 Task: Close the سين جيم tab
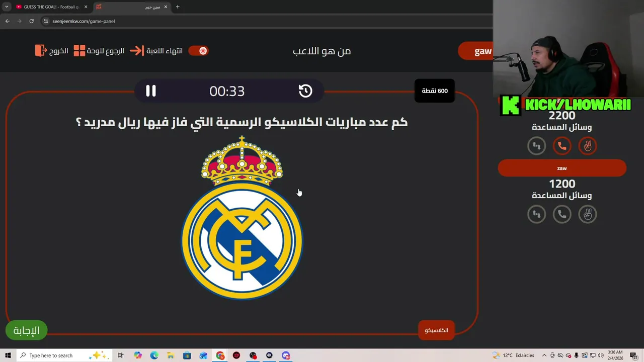[166, 7]
